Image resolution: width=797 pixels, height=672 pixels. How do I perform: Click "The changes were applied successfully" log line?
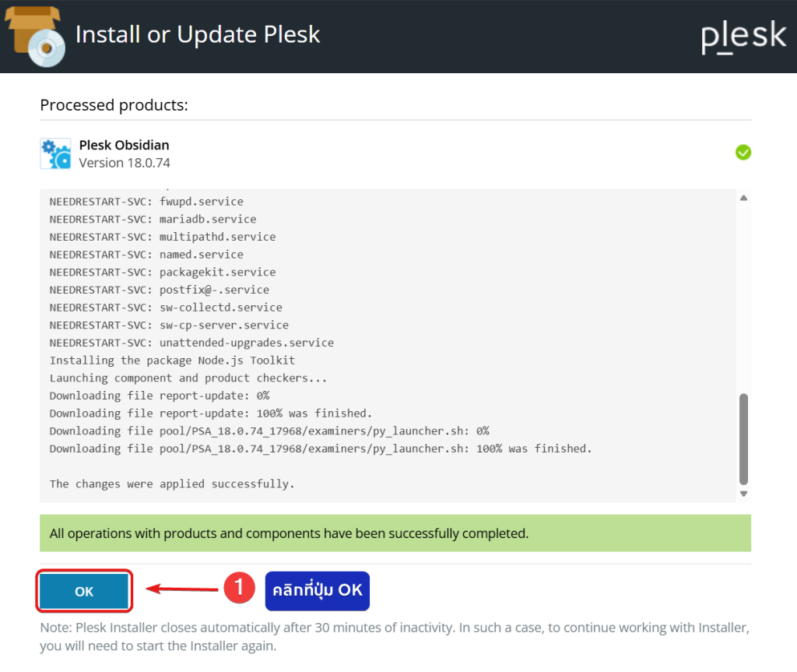172,484
